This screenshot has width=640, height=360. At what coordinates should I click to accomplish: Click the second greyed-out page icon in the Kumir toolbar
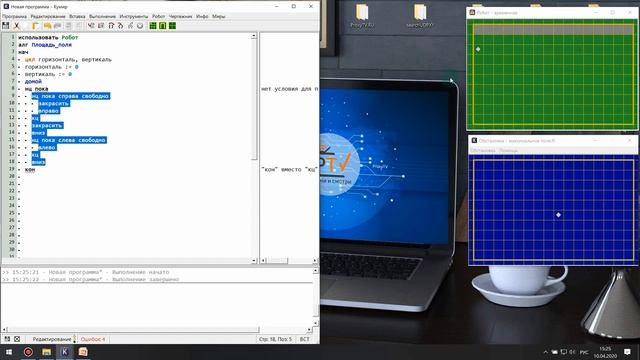click(78, 26)
